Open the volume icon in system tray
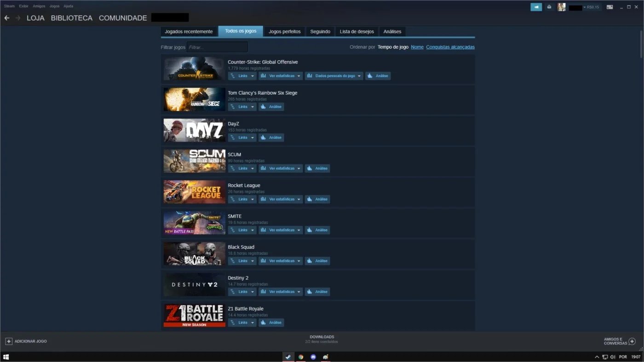Screen dimensions: 644x362 pyautogui.click(x=613, y=357)
